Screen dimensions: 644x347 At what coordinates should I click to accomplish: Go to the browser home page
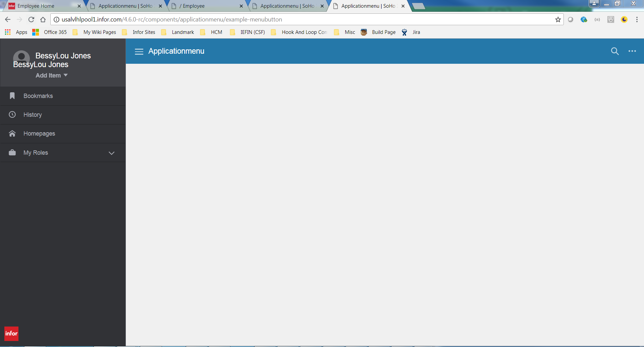tap(43, 19)
